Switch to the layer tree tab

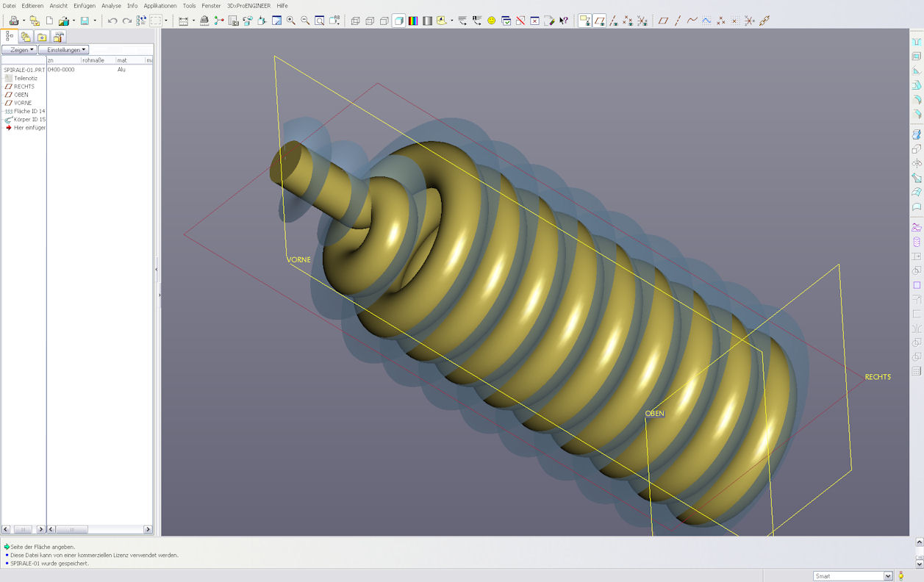click(26, 37)
